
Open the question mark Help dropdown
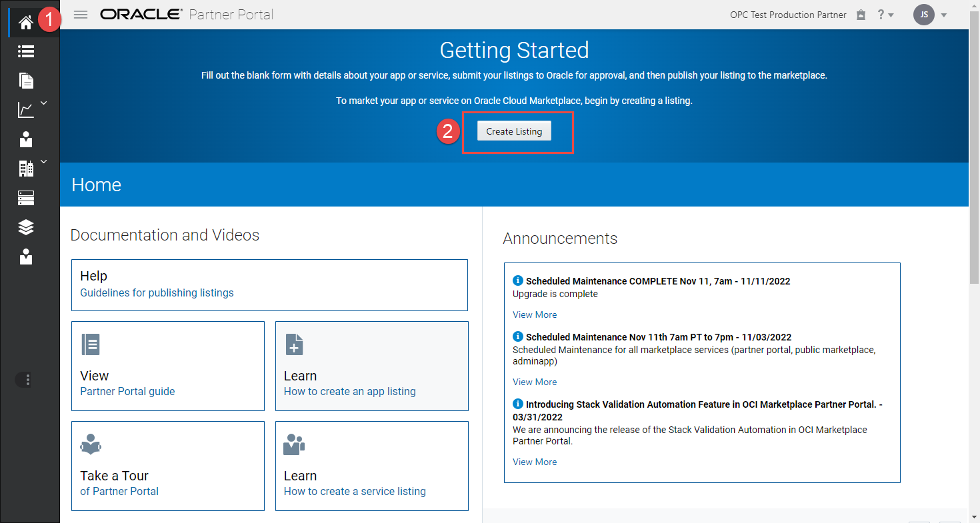click(885, 15)
